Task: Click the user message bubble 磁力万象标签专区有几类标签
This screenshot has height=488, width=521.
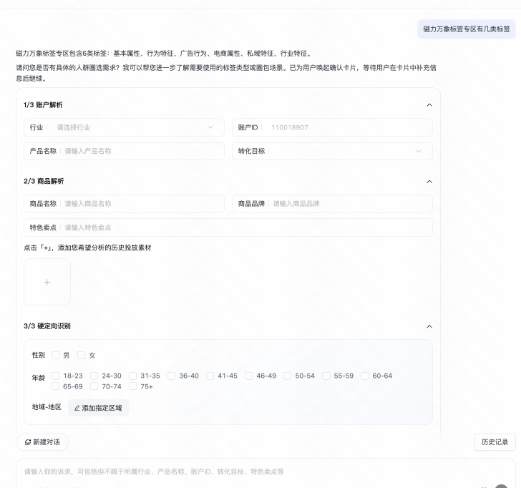Action: pos(466,29)
